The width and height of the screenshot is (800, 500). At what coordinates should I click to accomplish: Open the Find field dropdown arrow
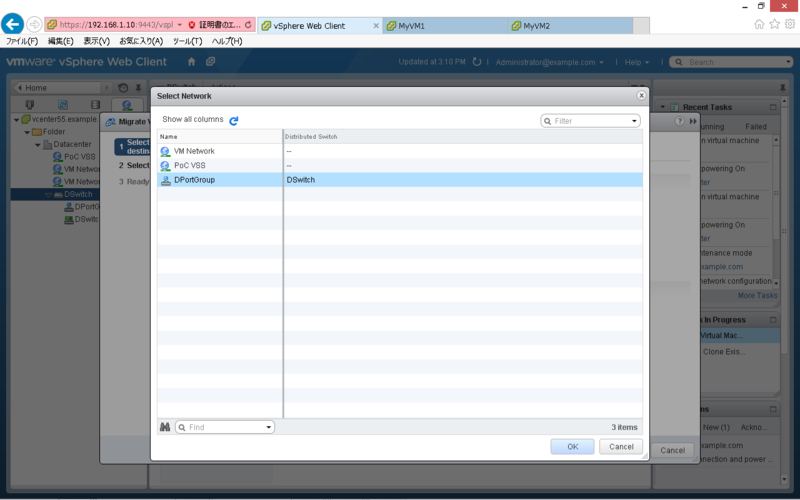(269, 427)
